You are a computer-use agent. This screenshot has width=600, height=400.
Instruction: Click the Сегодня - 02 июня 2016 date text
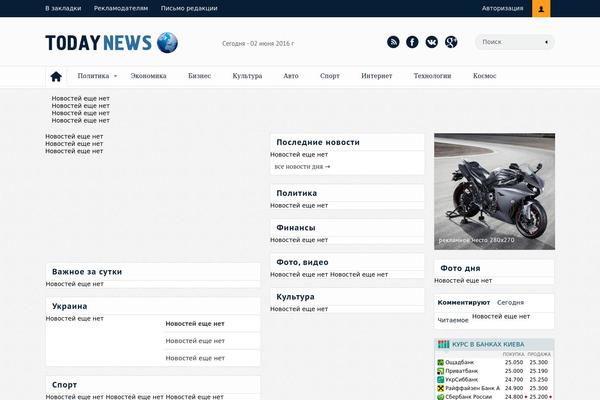point(258,44)
